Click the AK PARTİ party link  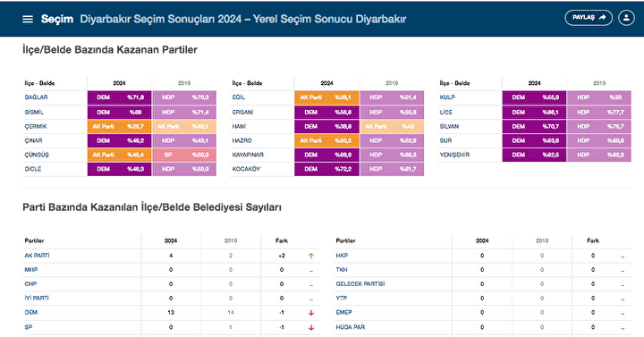tap(37, 256)
